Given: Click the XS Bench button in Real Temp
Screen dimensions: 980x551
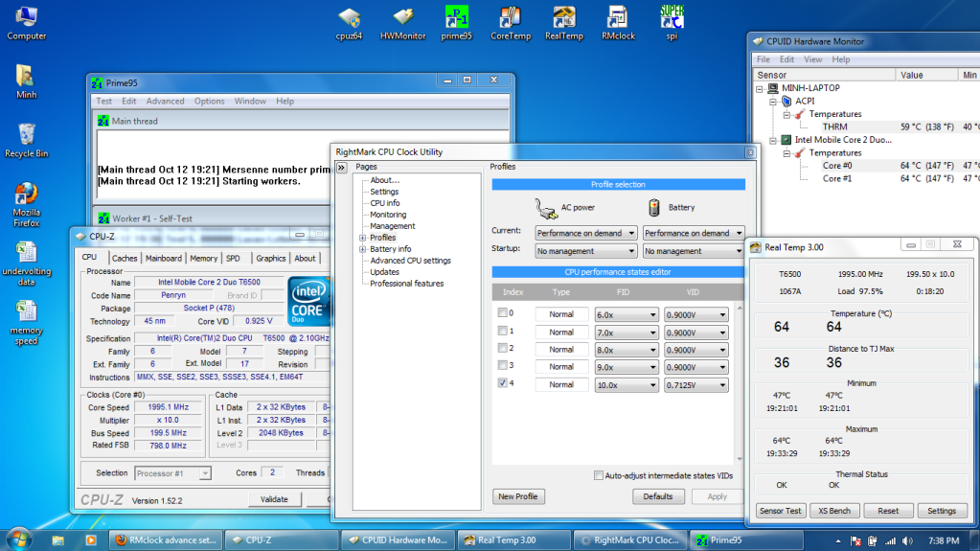Looking at the screenshot, I should click(834, 511).
